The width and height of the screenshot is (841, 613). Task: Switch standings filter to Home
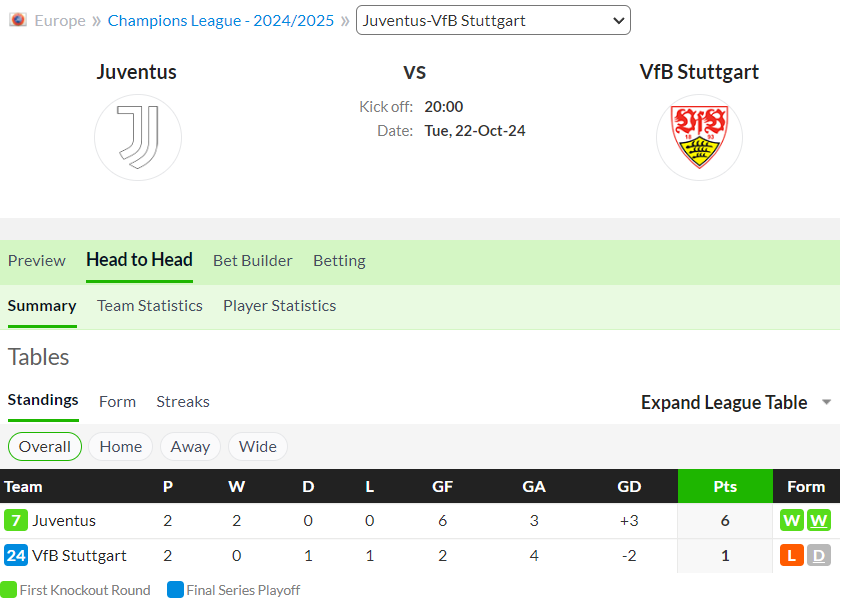pyautogui.click(x=121, y=446)
